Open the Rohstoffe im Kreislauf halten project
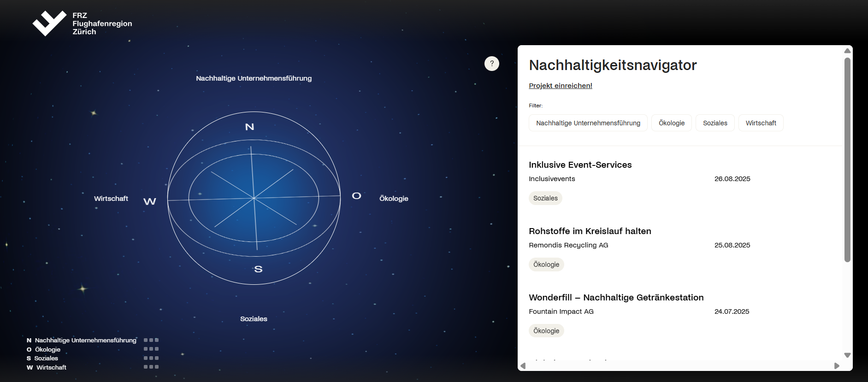The width and height of the screenshot is (868, 382). [590, 231]
